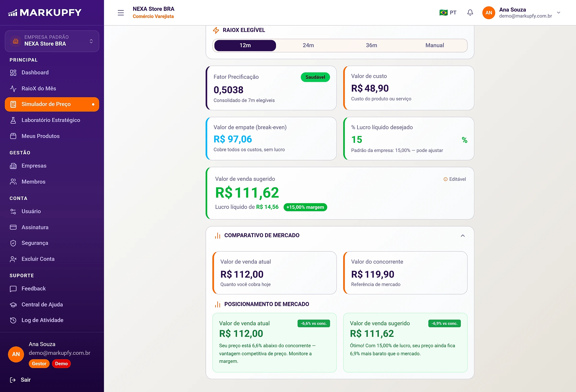Open the Empresa Padrão company selector
Viewport: 576px width, 392px height.
[x=52, y=41]
